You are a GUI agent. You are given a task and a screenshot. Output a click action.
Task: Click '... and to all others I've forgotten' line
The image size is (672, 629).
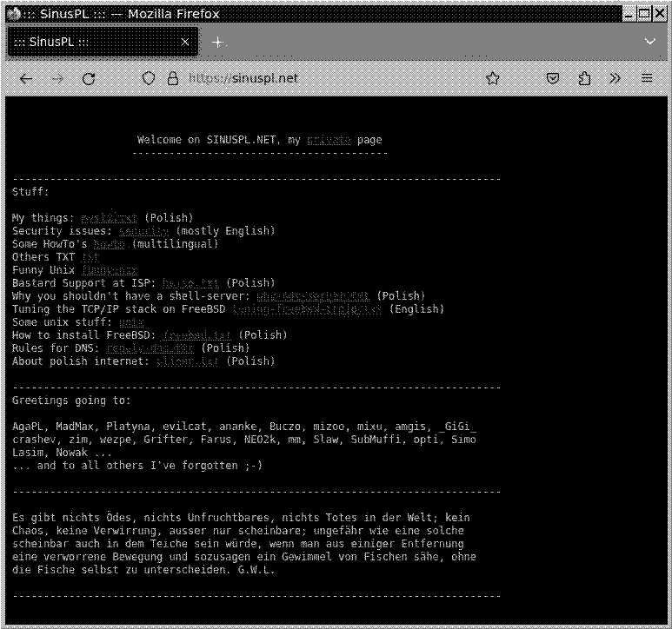click(x=137, y=466)
